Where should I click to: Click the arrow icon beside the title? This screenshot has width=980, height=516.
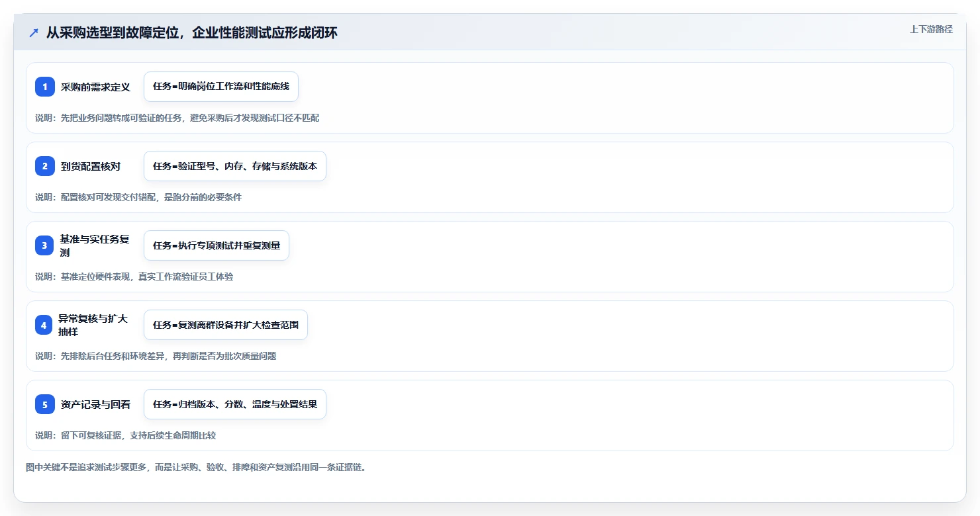coord(34,32)
